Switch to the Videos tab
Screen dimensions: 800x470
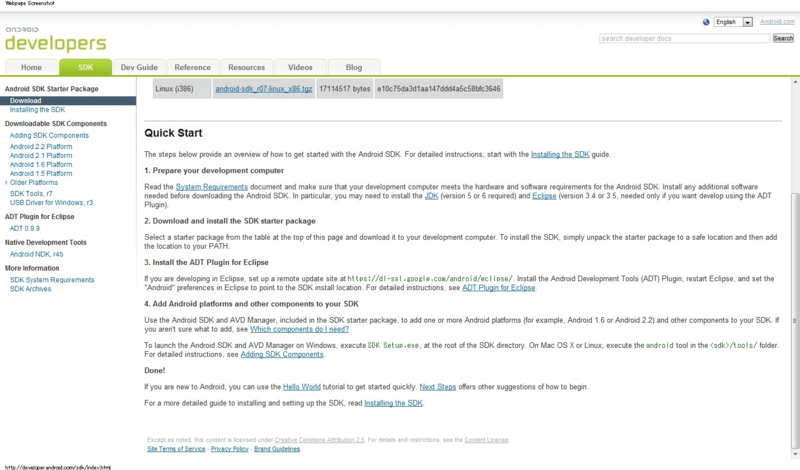300,67
